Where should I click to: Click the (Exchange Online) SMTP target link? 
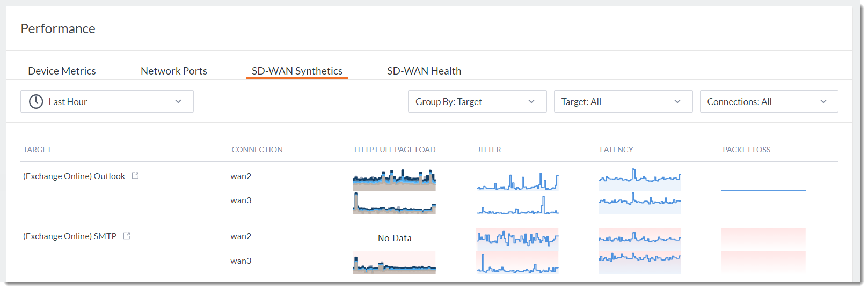pyautogui.click(x=70, y=236)
